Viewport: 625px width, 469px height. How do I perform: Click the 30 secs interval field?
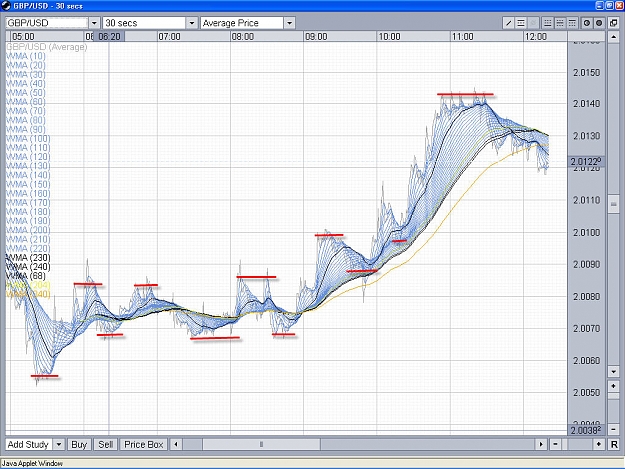(144, 23)
